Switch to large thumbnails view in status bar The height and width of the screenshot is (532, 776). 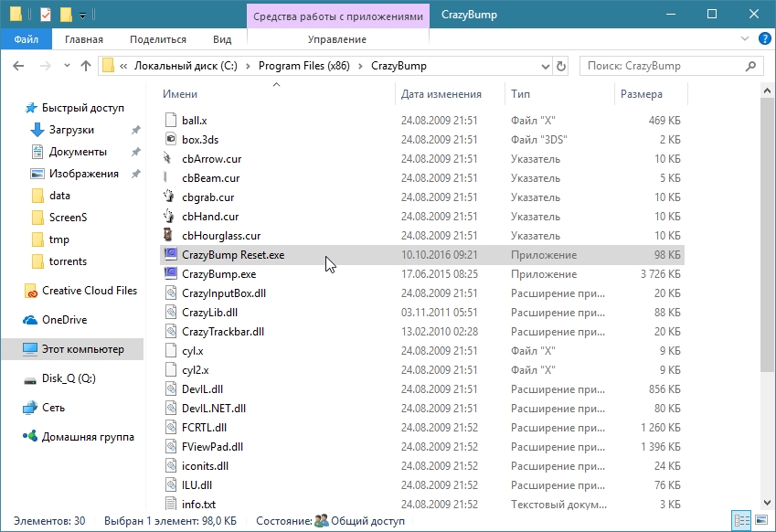(760, 521)
